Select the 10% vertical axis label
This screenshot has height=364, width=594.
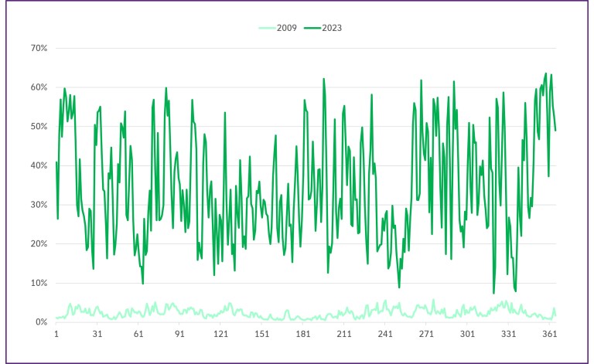click(39, 283)
